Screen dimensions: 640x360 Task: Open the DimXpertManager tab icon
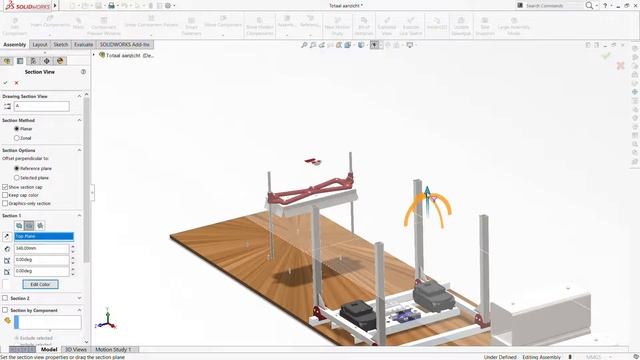[47, 61]
